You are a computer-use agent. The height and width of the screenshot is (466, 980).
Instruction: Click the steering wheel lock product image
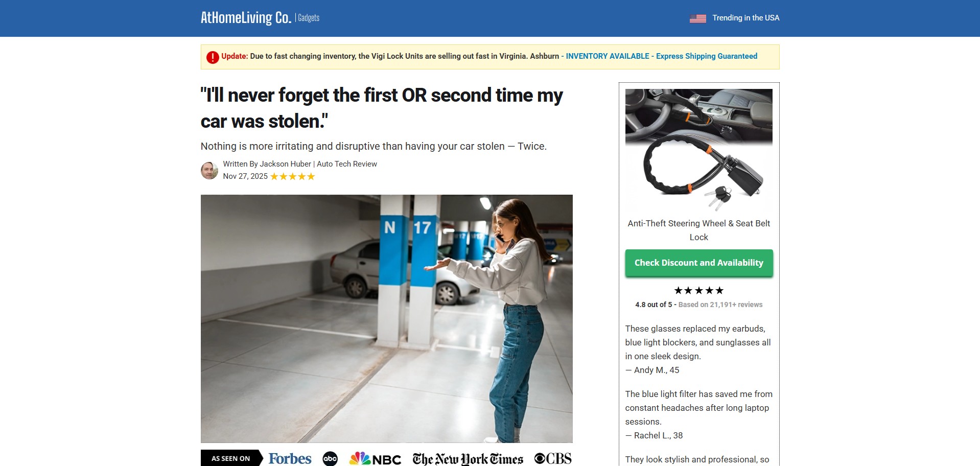tap(698, 150)
